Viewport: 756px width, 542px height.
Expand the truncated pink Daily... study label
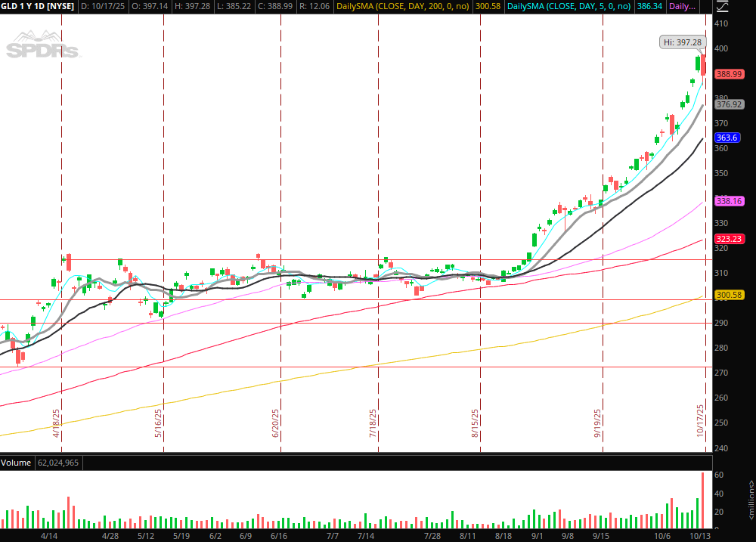tap(683, 6)
